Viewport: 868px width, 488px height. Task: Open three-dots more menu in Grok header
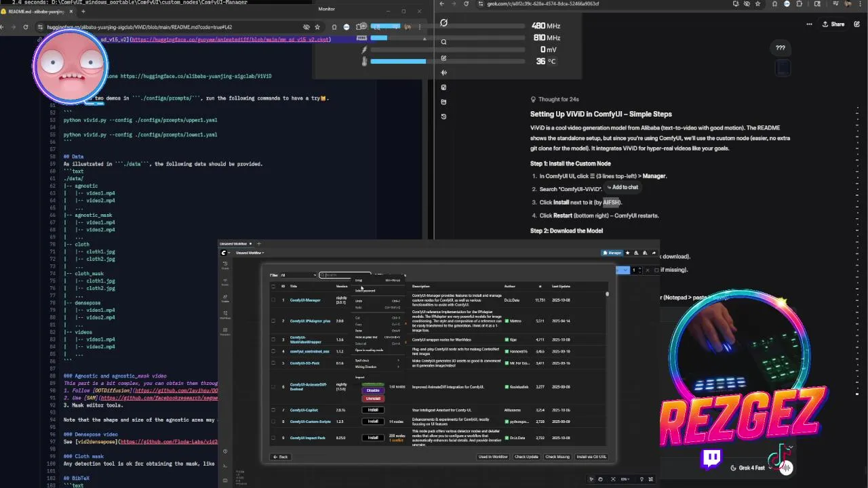809,24
